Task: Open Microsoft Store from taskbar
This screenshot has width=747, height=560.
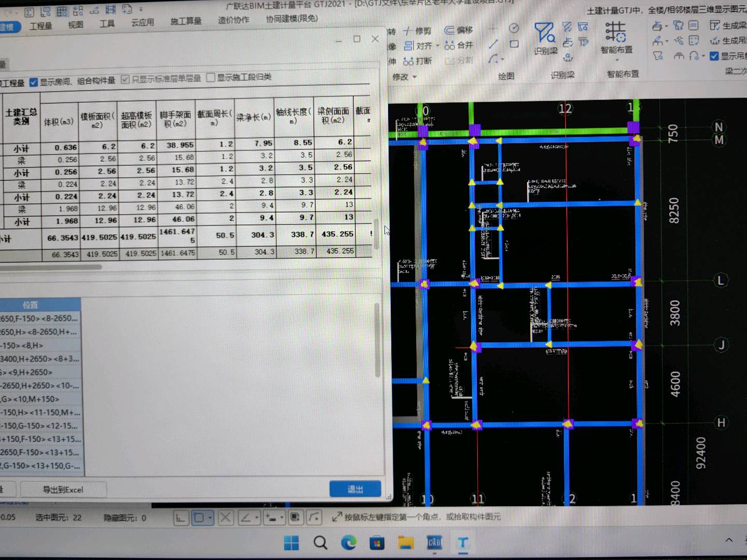Action: [377, 543]
